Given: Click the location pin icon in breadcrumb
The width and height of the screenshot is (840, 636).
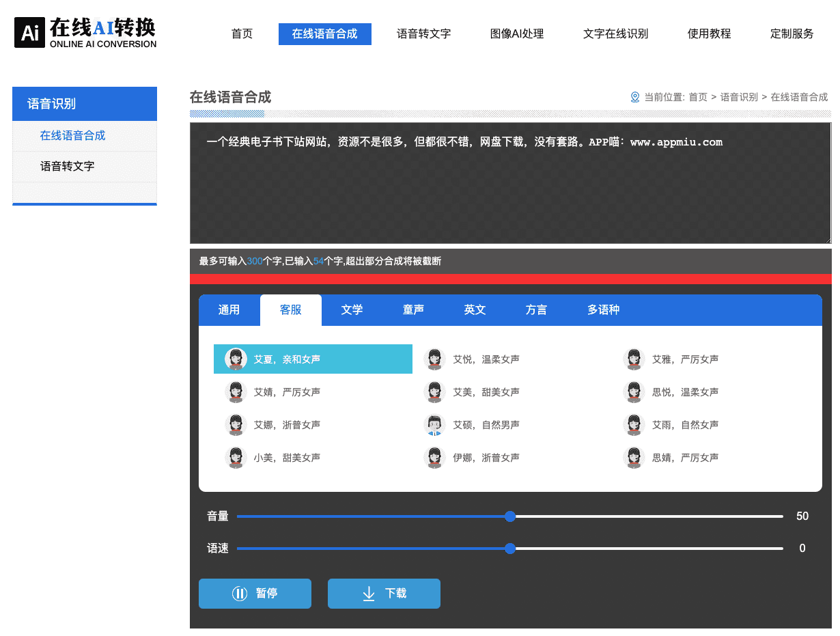Looking at the screenshot, I should coord(635,97).
